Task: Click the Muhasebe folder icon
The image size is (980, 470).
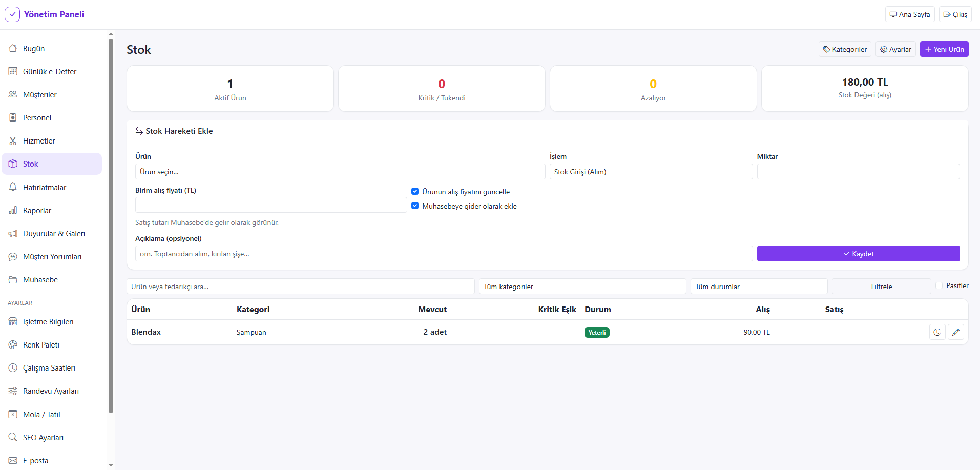Action: tap(13, 279)
